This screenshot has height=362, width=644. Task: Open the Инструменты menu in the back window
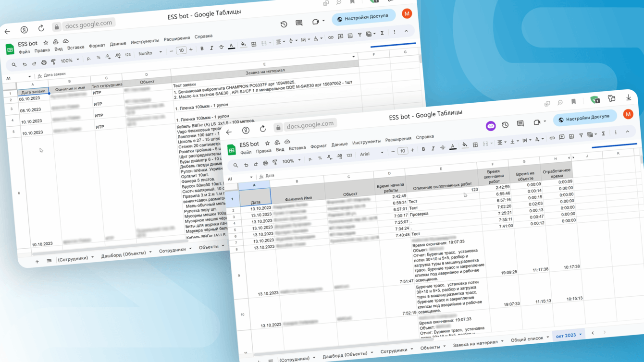pos(145,41)
